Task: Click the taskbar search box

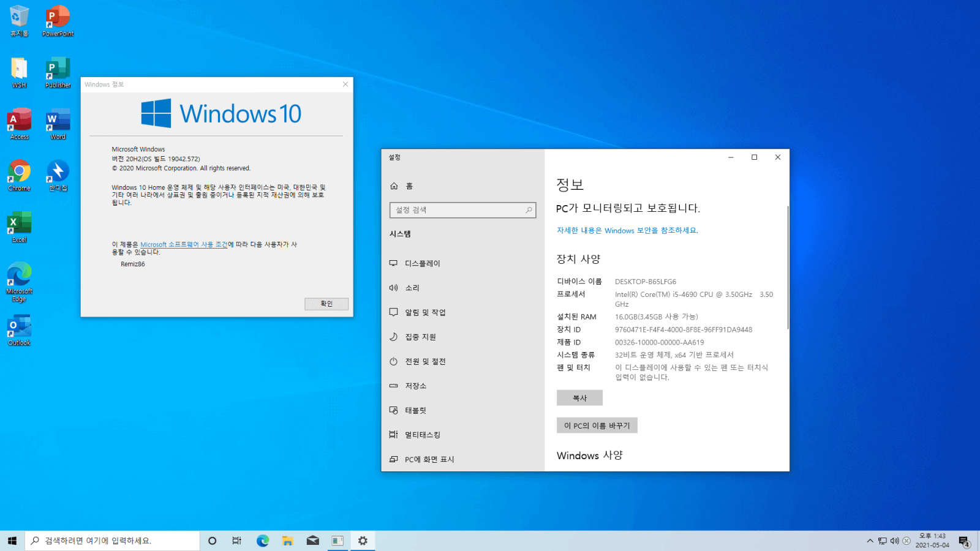Action: [112, 541]
